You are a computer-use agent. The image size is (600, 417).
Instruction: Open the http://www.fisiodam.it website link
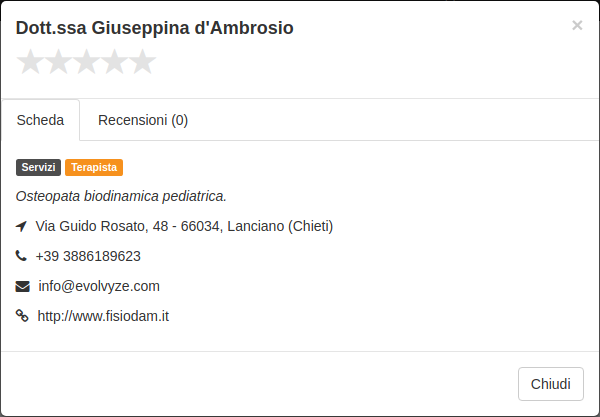pos(103,316)
